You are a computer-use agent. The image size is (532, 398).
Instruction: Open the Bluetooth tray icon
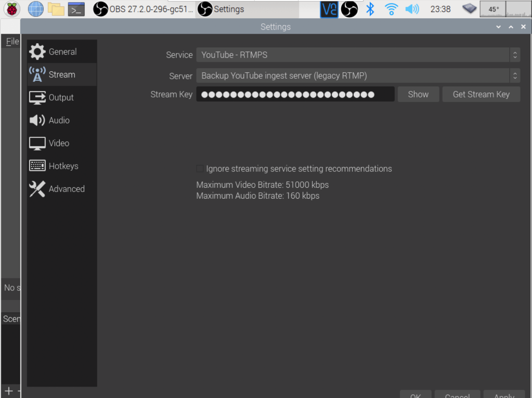[370, 9]
